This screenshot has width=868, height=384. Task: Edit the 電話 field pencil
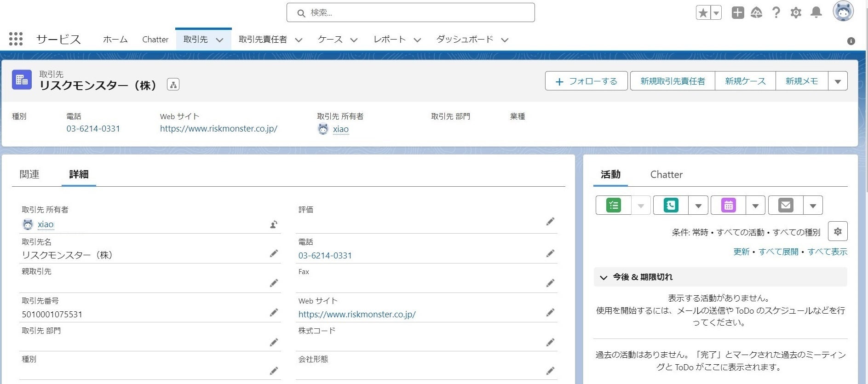pyautogui.click(x=550, y=253)
